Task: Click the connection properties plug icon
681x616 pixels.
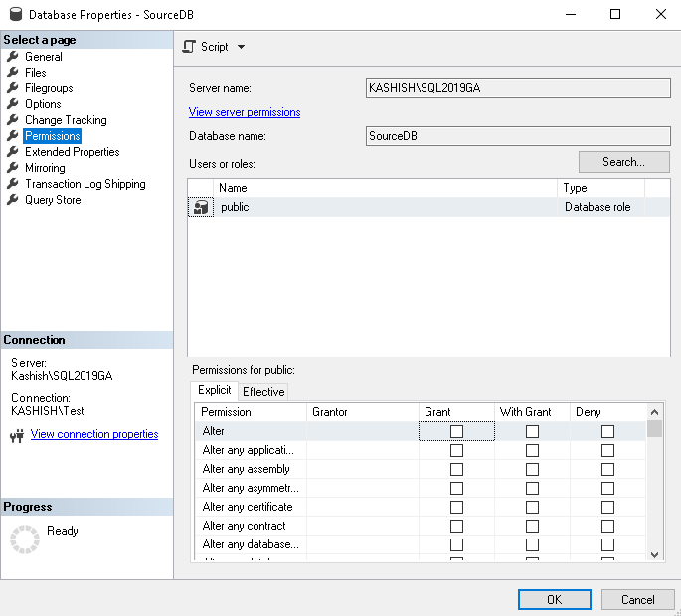Action: [x=16, y=435]
